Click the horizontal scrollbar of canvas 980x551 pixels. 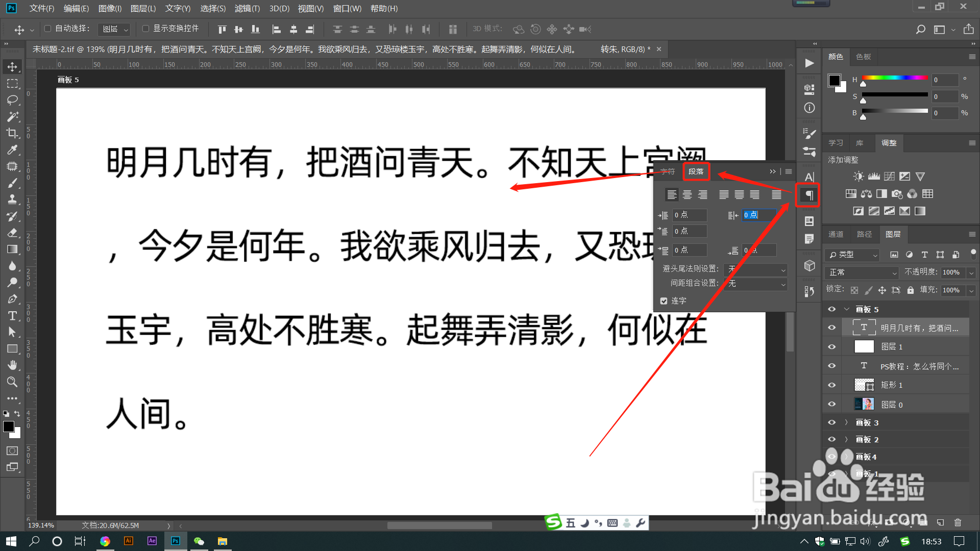pos(439,525)
